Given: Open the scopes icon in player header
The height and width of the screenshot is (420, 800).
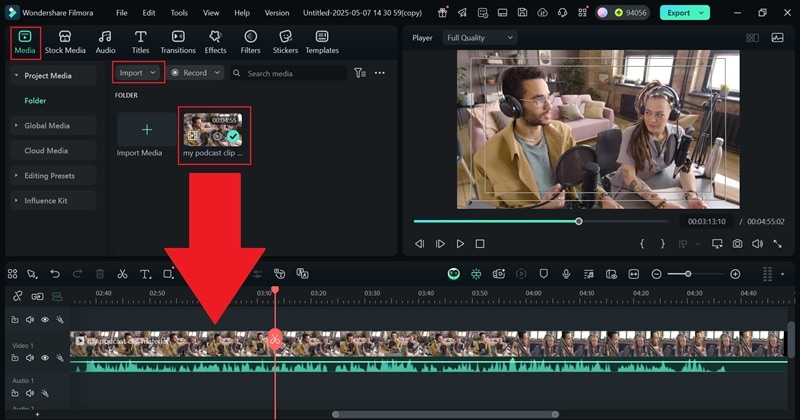Looking at the screenshot, I should [778, 38].
